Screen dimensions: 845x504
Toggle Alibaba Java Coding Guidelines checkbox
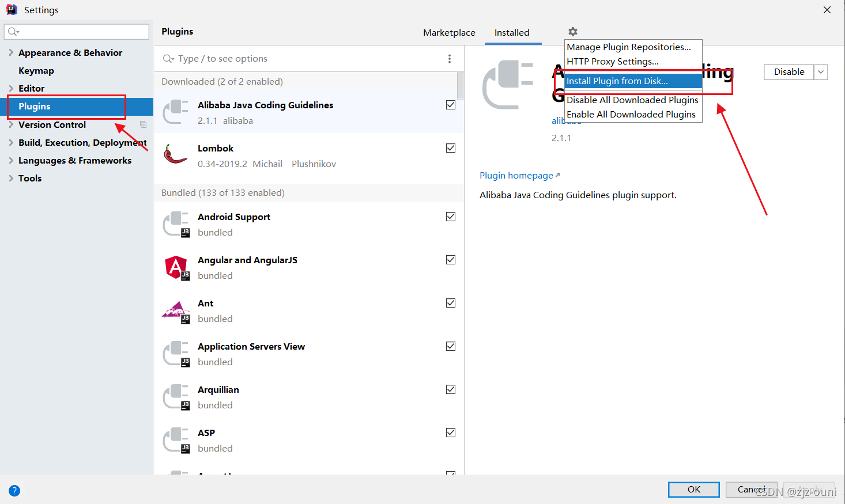coord(451,105)
